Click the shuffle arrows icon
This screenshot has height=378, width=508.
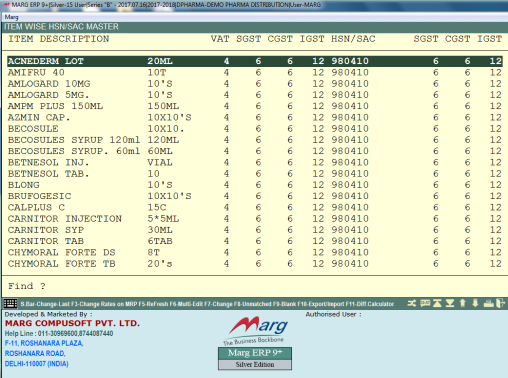(412, 303)
